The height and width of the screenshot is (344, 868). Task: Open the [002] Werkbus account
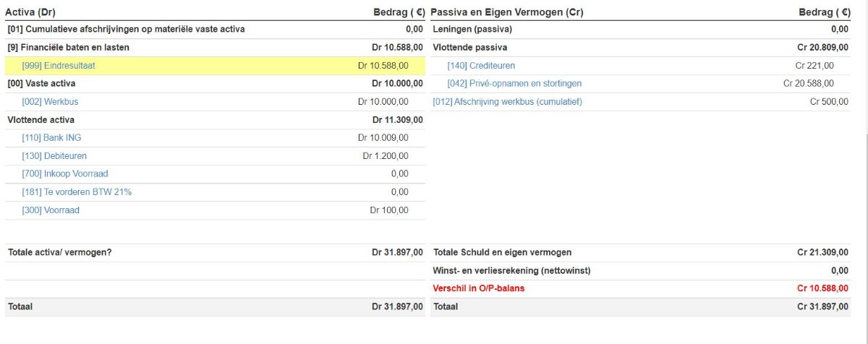pos(50,102)
